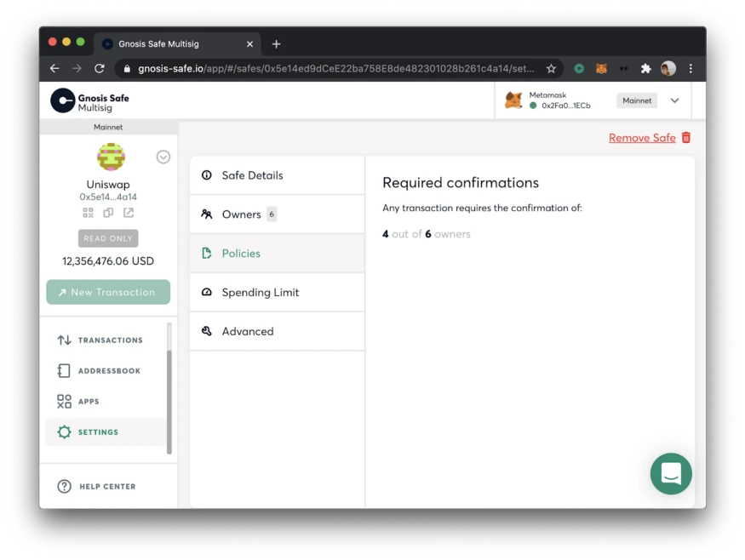Expand the safe list chevron beside avatar
This screenshot has height=560, width=745.
(x=163, y=157)
